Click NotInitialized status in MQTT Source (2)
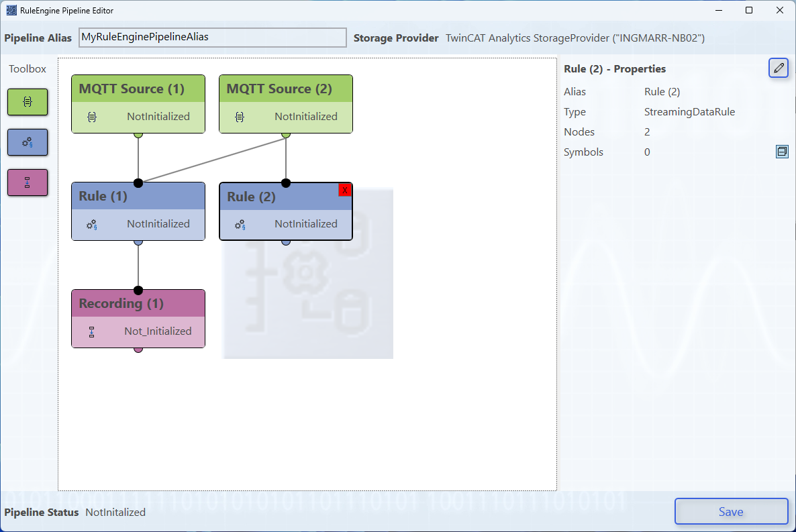 [306, 117]
